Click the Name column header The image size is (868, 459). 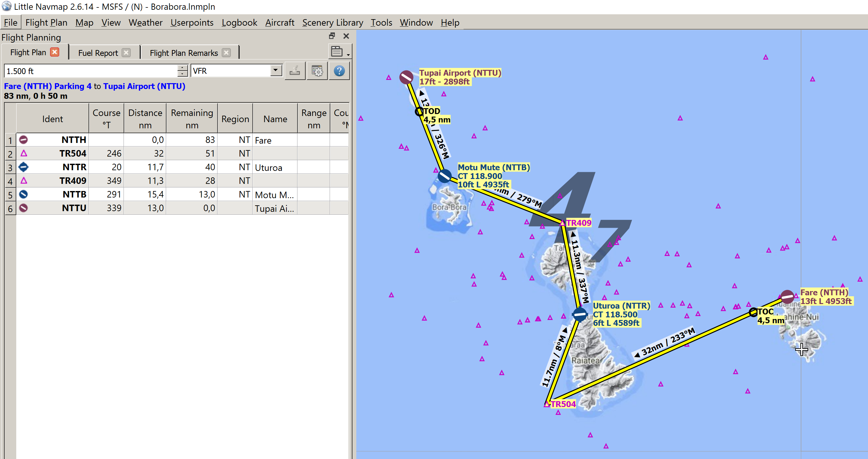tap(275, 119)
